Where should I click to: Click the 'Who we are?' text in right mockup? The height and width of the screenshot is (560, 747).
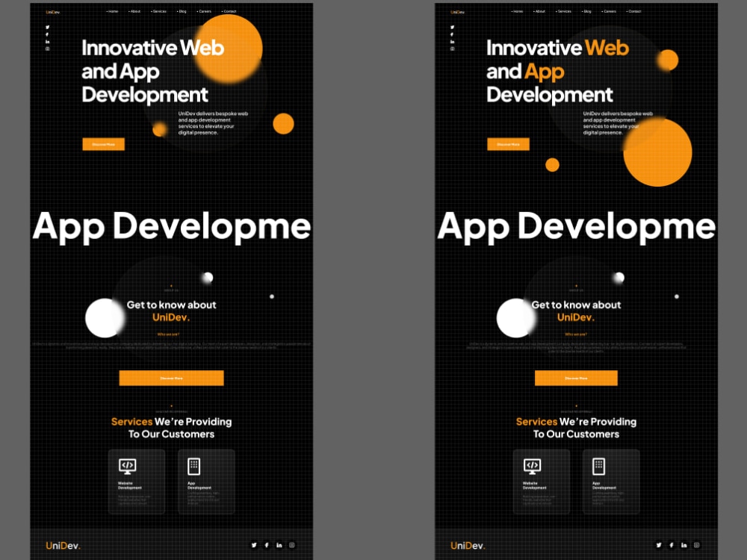576,335
